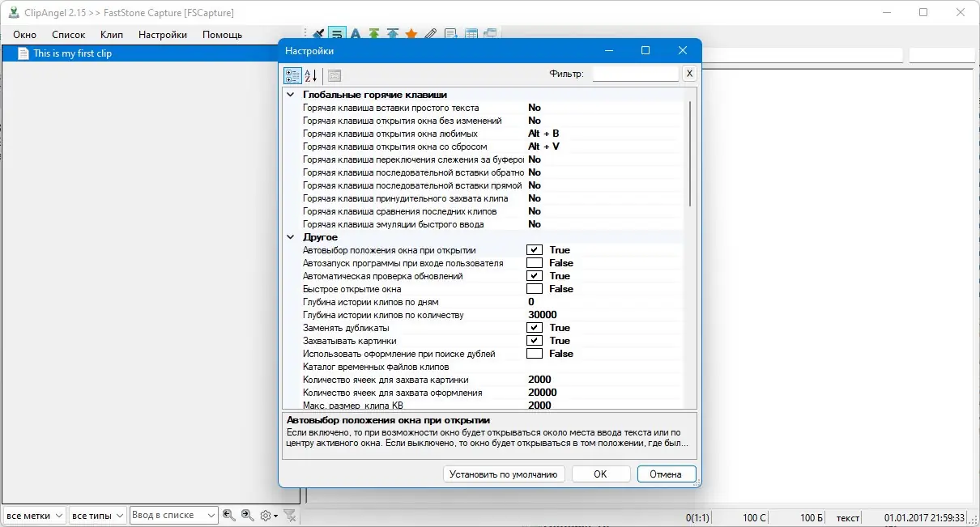Find previous match with left magnifier icon

pyautogui.click(x=229, y=515)
